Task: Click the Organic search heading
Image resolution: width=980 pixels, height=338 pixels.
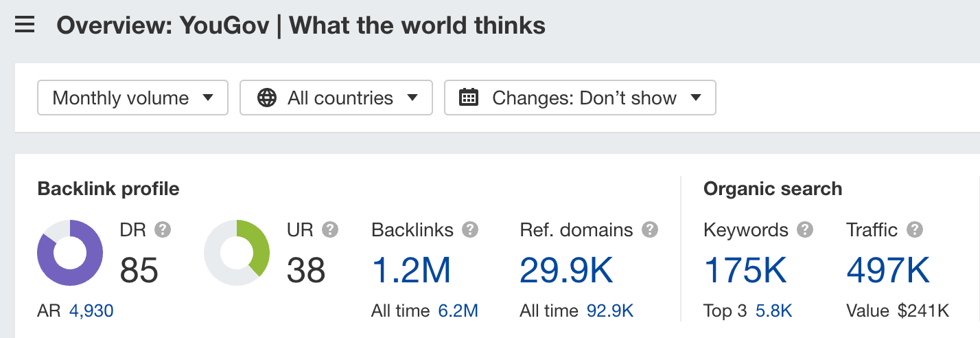Action: click(x=773, y=188)
